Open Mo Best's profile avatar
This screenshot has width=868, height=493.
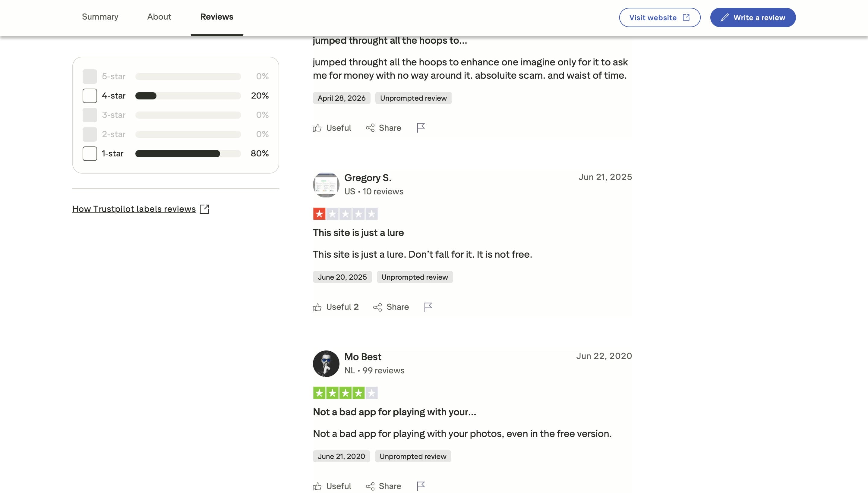[x=326, y=364]
